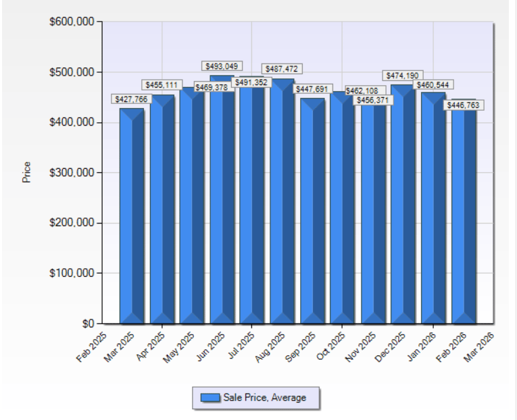Select the $427,766 data label
Image resolution: width=517 pixels, height=420 pixels.
click(x=131, y=99)
